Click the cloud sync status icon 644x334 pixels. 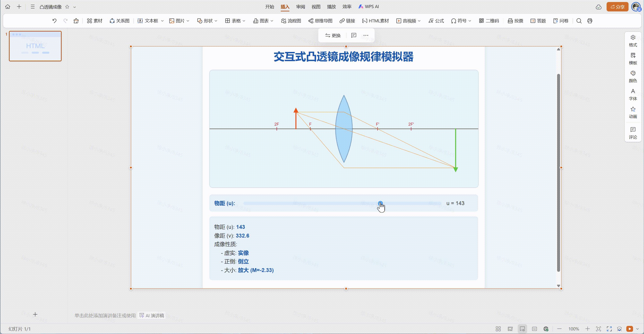[x=599, y=7]
